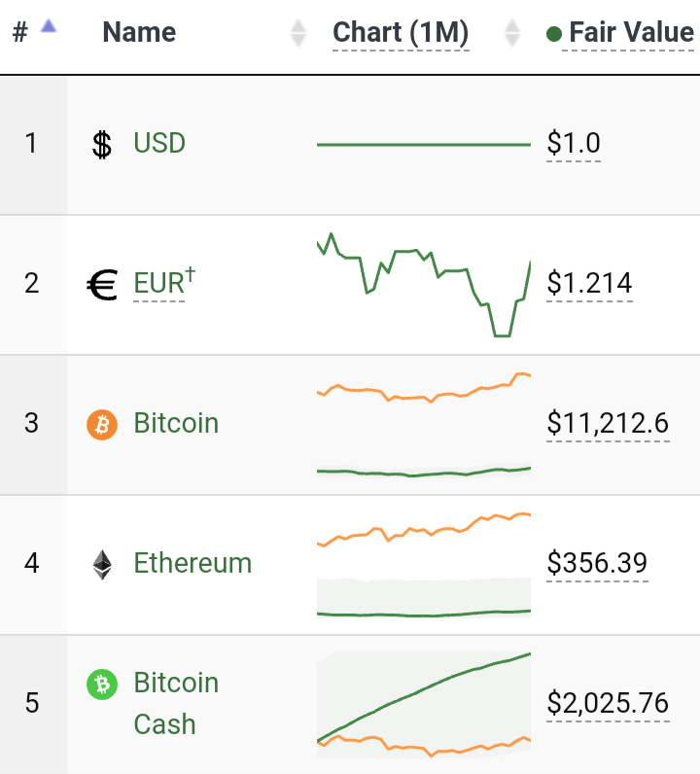
Task: Open the Ethereum link
Action: (x=193, y=563)
